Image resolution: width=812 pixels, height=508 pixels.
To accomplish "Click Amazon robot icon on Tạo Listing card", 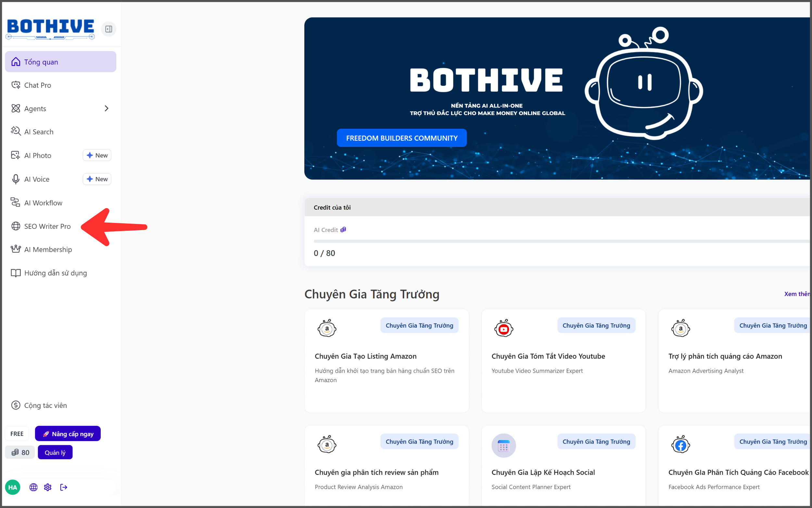I will [x=327, y=328].
